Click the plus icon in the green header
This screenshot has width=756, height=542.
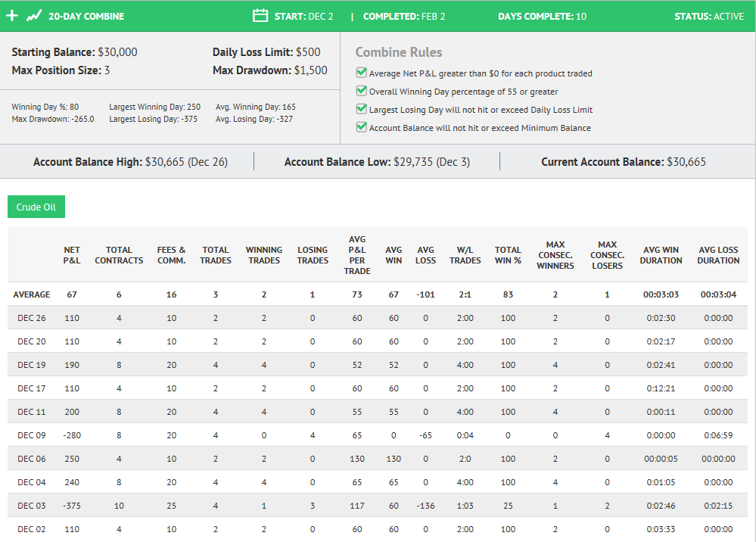point(12,16)
